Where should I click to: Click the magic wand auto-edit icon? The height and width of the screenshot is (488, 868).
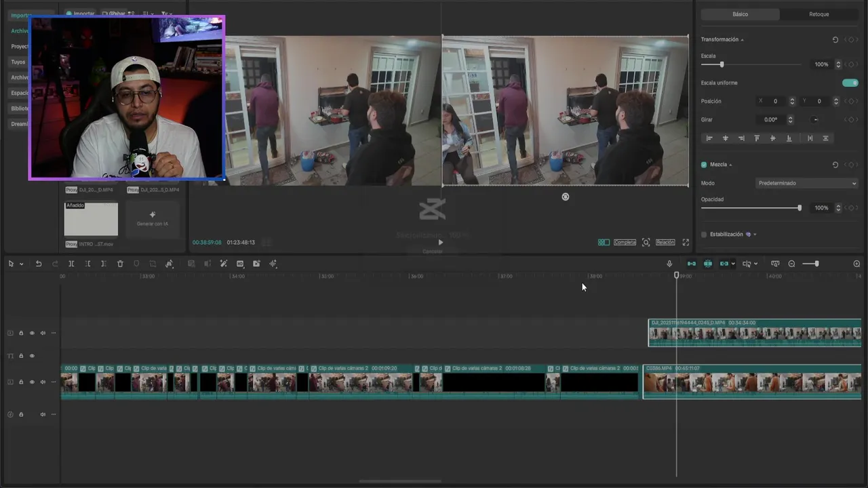coord(224,264)
